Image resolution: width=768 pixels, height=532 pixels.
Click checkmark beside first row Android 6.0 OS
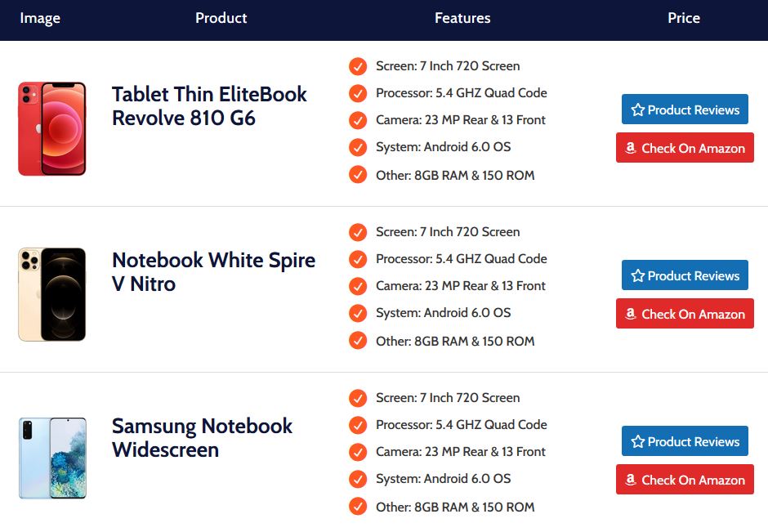pos(358,147)
